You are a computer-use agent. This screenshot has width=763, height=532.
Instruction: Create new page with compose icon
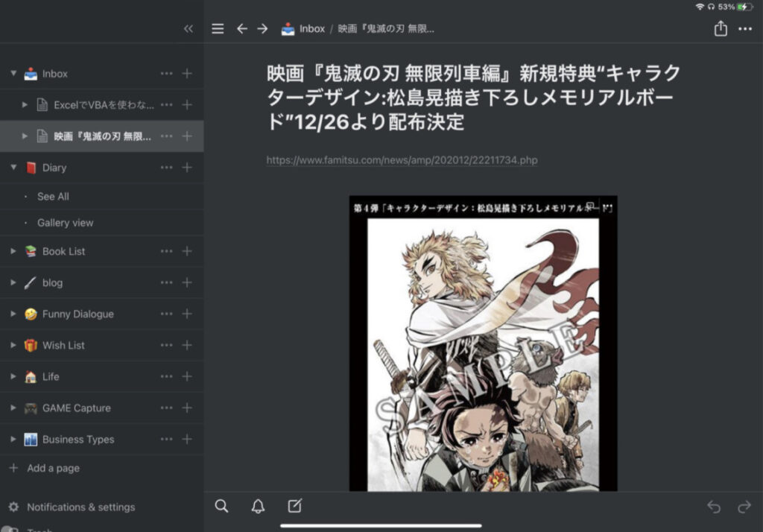pyautogui.click(x=295, y=506)
